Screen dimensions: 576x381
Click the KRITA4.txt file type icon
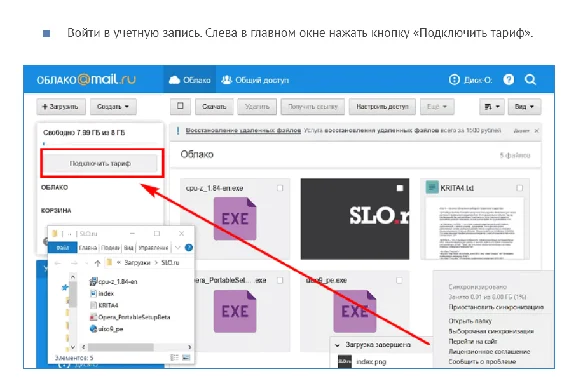(432, 187)
